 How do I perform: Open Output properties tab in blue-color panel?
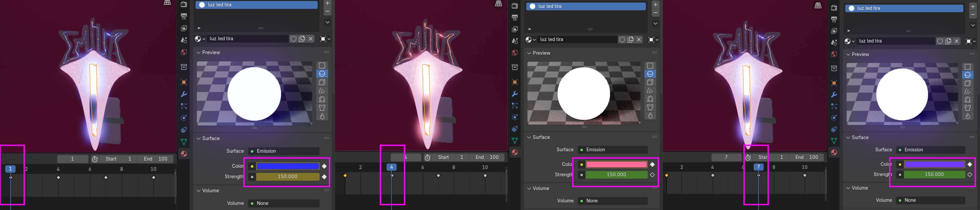pyautogui.click(x=184, y=16)
